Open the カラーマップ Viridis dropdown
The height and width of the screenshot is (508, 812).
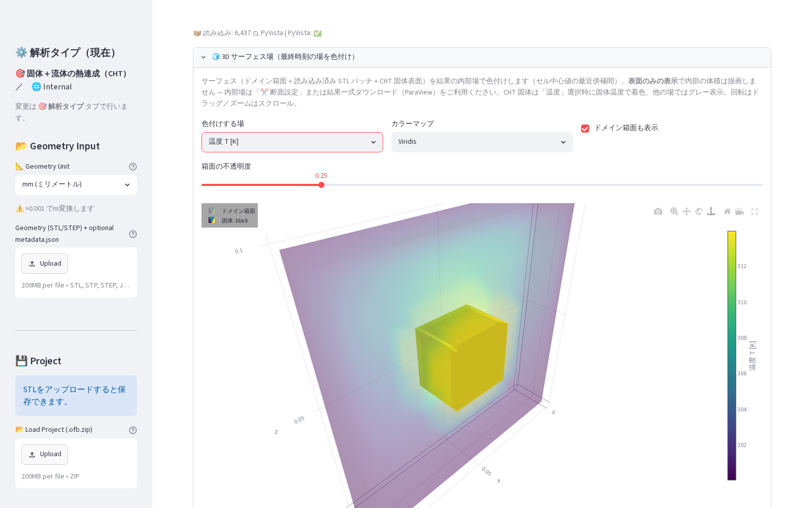pos(482,142)
